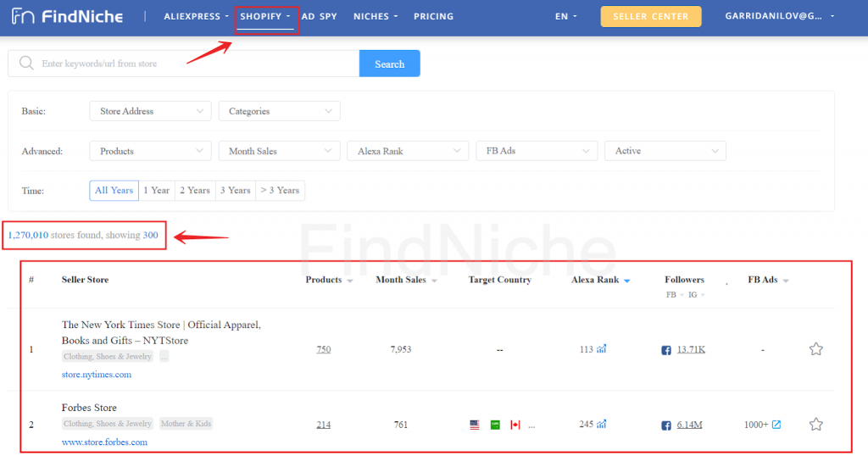Image resolution: width=868 pixels, height=456 pixels.
Task: Open the account menu garridanilov@g...
Action: [780, 16]
